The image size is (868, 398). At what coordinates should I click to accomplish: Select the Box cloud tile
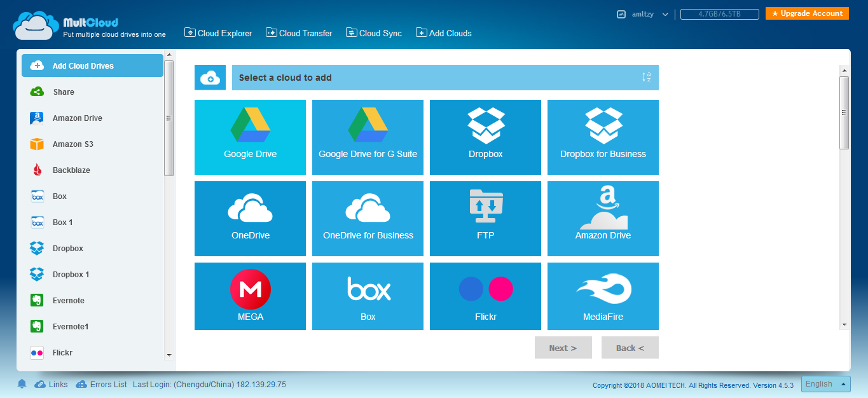[x=368, y=296]
